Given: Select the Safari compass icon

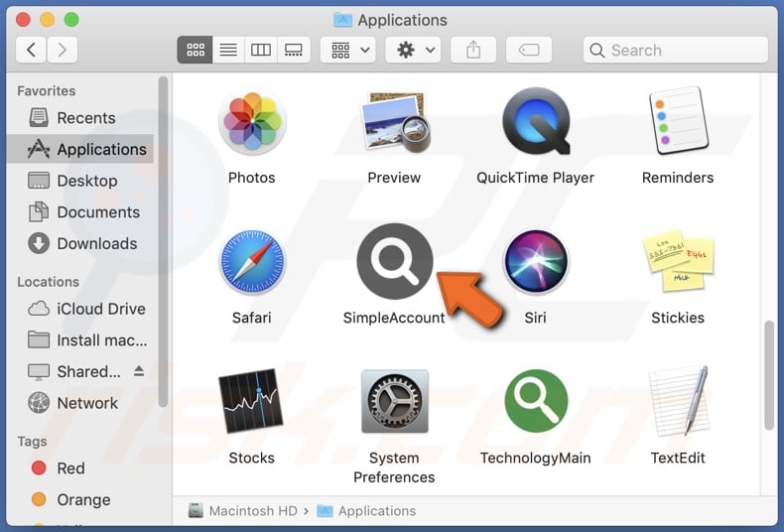Looking at the screenshot, I should point(252,261).
